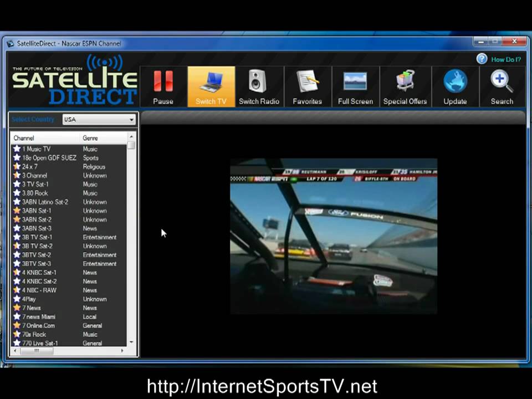Click the How Do I? help link
The height and width of the screenshot is (399, 532).
pyautogui.click(x=506, y=60)
